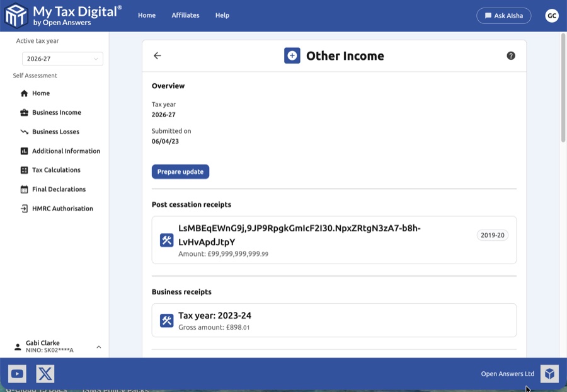Click the page vertical scrollbar
Image resolution: width=567 pixels, height=392 pixels.
coord(563,88)
